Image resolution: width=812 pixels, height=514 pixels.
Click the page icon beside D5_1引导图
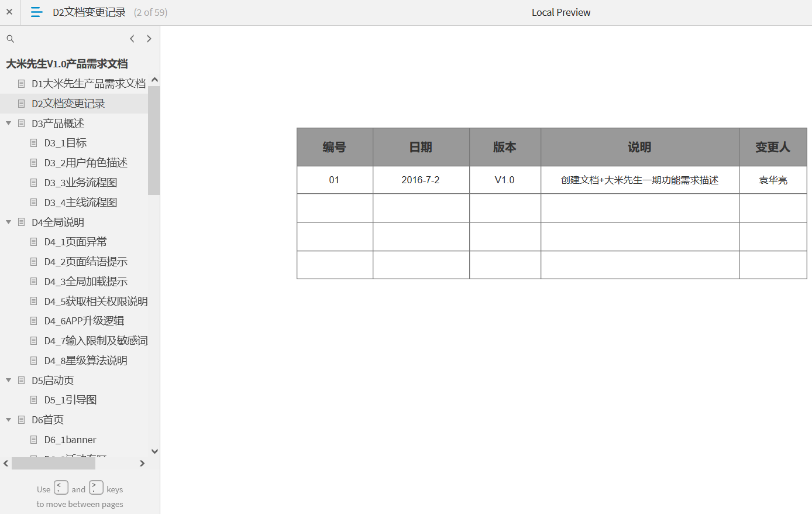(x=34, y=400)
